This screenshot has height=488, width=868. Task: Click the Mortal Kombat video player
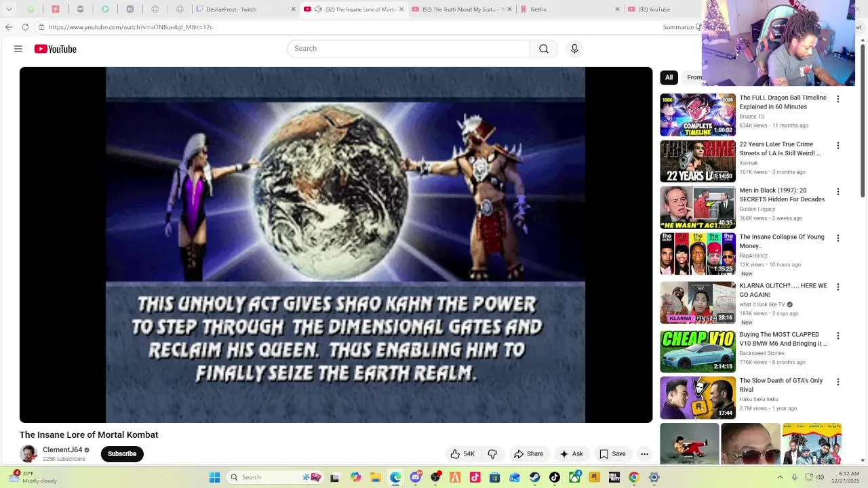click(x=336, y=245)
